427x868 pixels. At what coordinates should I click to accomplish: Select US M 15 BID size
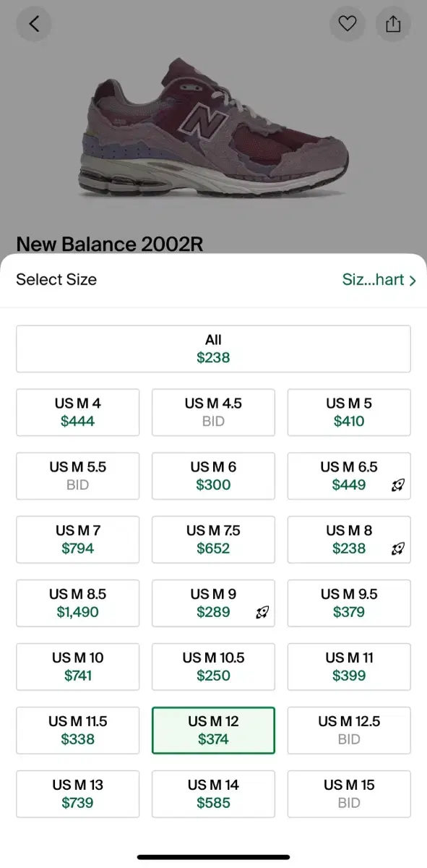tap(349, 794)
